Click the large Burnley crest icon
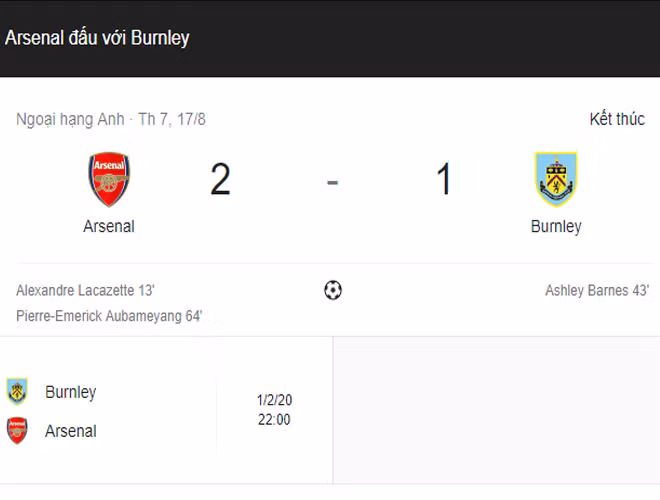 click(555, 179)
